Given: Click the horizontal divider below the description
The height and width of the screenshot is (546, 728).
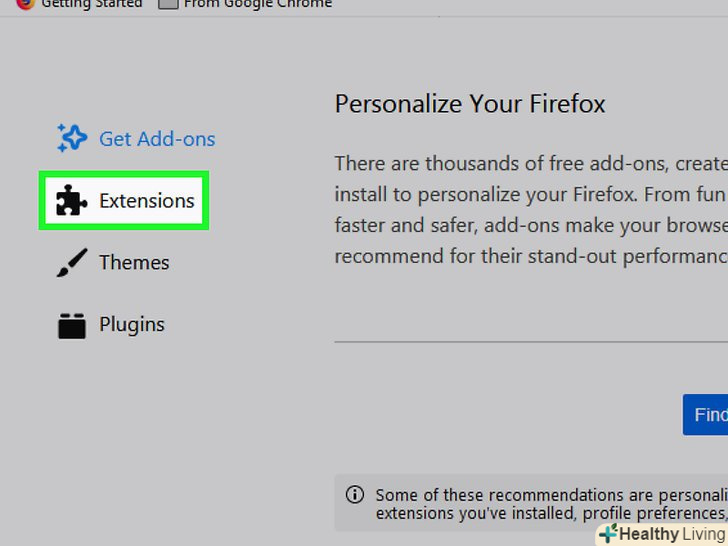Looking at the screenshot, I should pos(530,341).
